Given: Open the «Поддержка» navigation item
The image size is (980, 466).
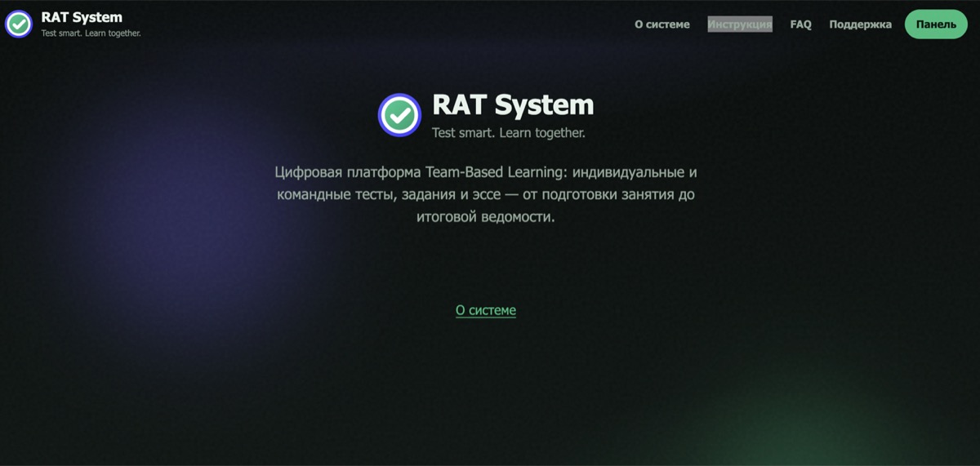Looking at the screenshot, I should coord(861,24).
